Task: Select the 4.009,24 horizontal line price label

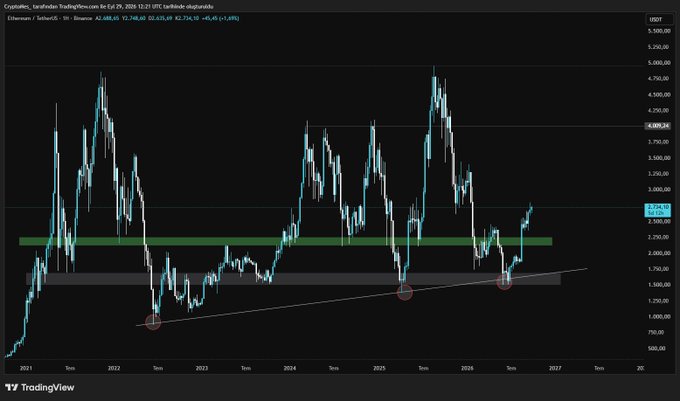Action: (657, 126)
